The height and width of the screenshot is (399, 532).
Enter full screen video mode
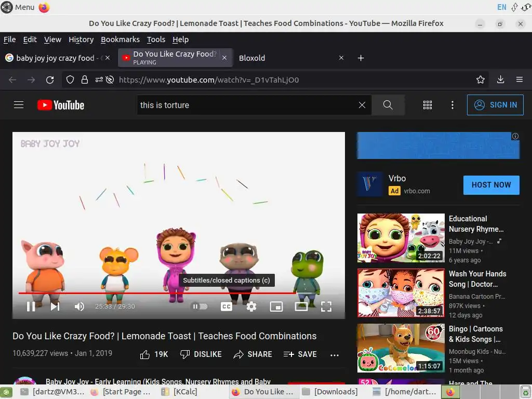[x=326, y=307]
